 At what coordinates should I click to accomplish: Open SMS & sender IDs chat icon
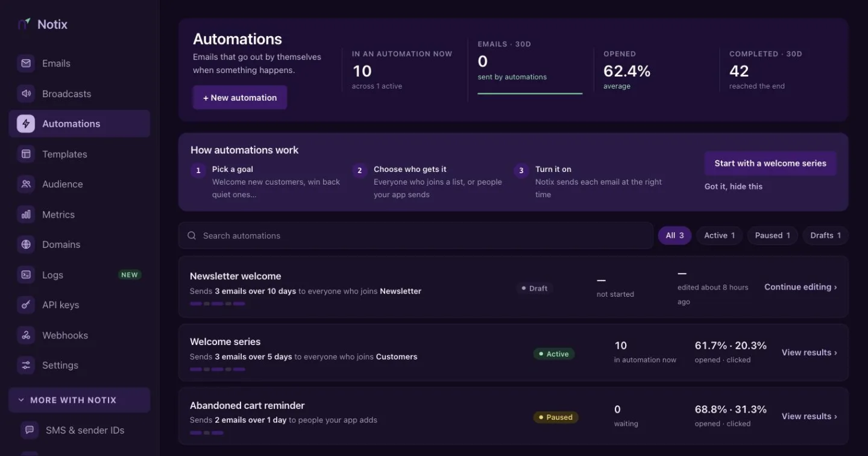pyautogui.click(x=30, y=430)
